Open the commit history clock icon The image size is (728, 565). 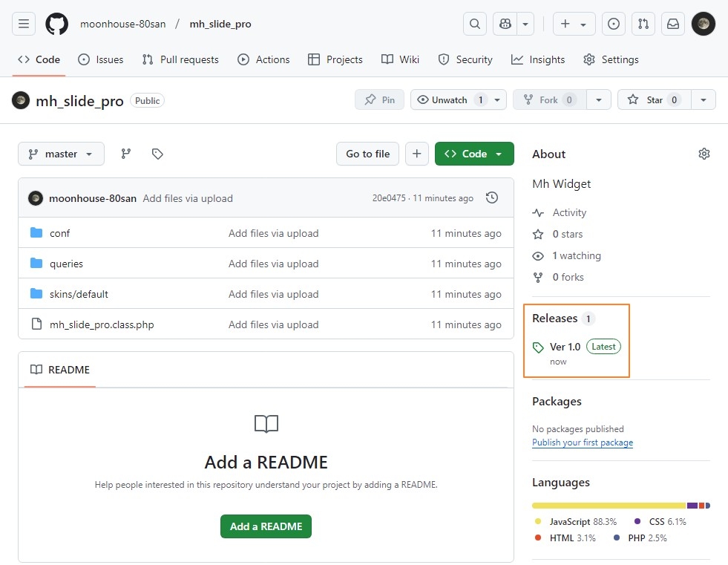tap(492, 198)
